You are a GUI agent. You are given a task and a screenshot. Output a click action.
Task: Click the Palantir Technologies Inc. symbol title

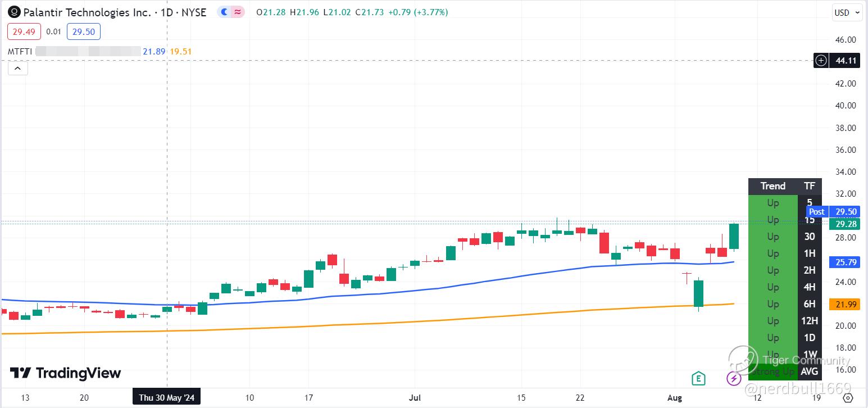87,12
